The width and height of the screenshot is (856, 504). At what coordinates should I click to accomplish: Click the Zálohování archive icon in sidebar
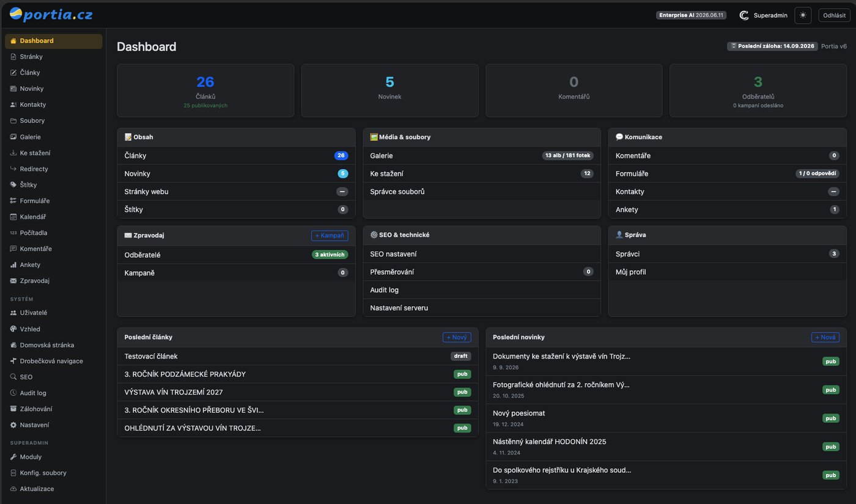click(13, 409)
